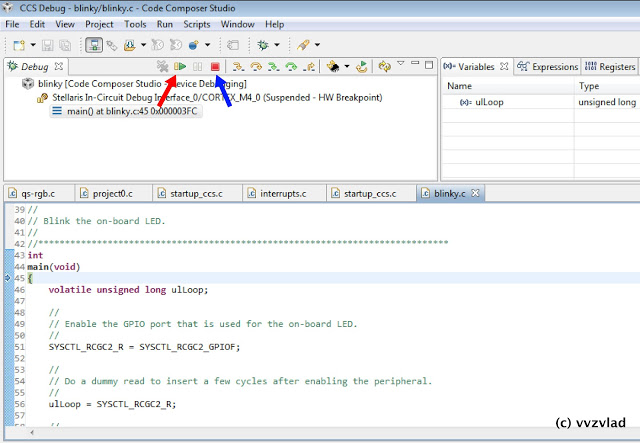Click the Step Return icon
Viewport: 640px width, 443px height.
(x=309, y=66)
